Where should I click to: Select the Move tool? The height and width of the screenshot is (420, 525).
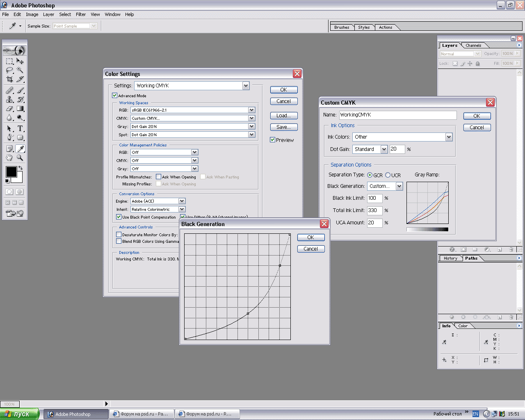pos(20,61)
